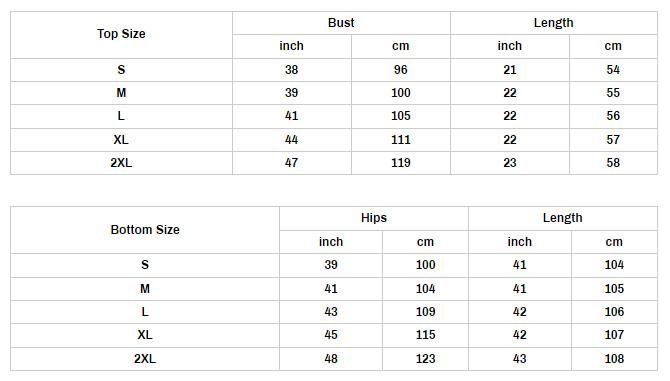Select the Length header in the Bottom Size table
The height and width of the screenshot is (381, 670).
pyautogui.click(x=562, y=218)
